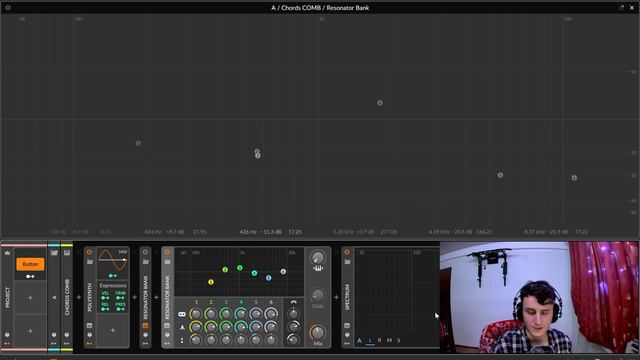Toggle power of collapsed Resonator Bank
This screenshot has height=360, width=640.
pos(145,252)
